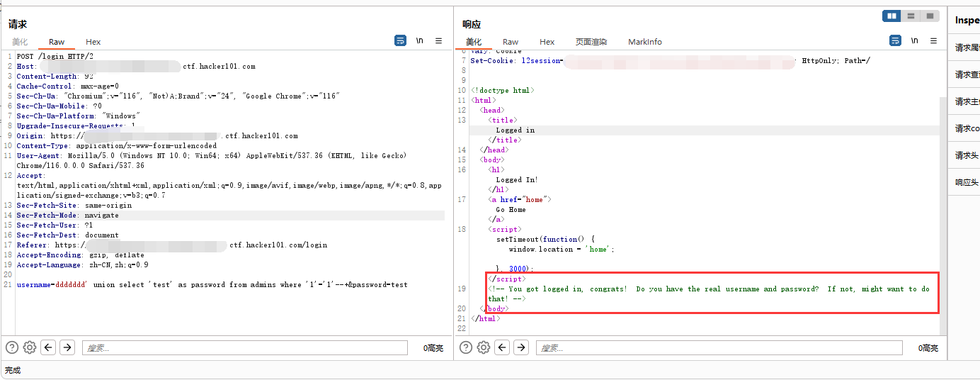The image size is (980, 380).
Task: Click the '<!doctype html>' response line
Action: pos(502,90)
